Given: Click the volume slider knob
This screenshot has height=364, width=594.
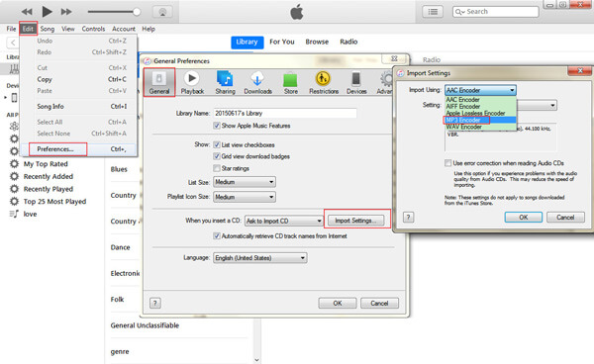Looking at the screenshot, I should pos(137,12).
